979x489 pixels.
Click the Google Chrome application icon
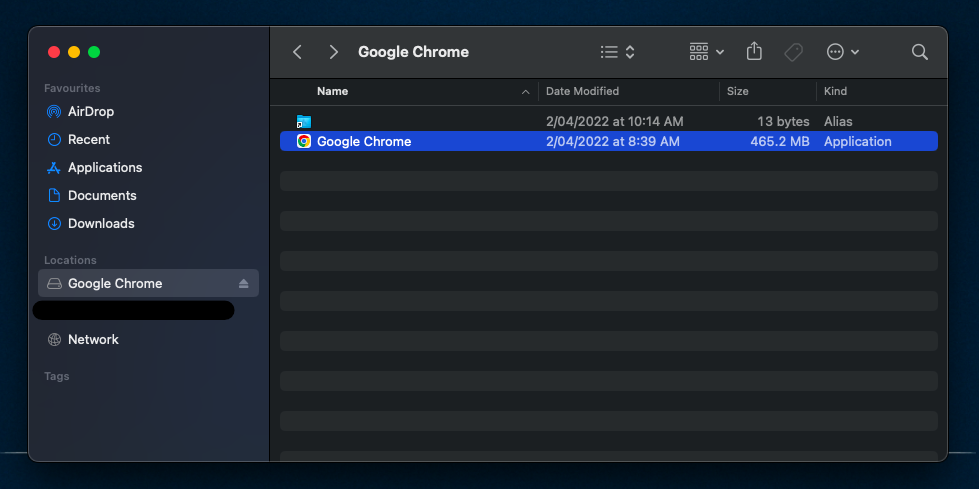tap(304, 142)
